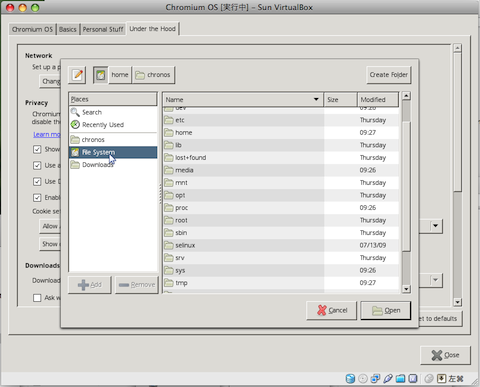The height and width of the screenshot is (387, 480).
Task: Click the Search magnifier icon in Places
Action: 75,112
